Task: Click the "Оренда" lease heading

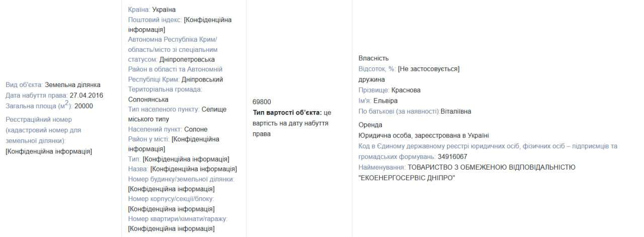Action: coord(370,125)
